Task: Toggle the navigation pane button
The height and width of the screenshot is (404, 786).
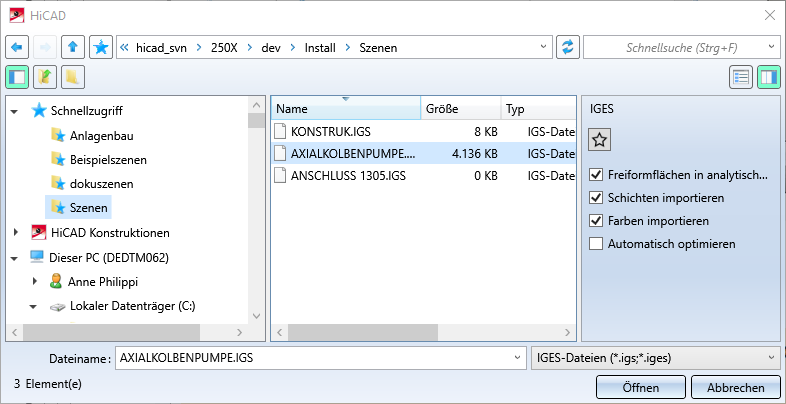Action: [x=17, y=77]
